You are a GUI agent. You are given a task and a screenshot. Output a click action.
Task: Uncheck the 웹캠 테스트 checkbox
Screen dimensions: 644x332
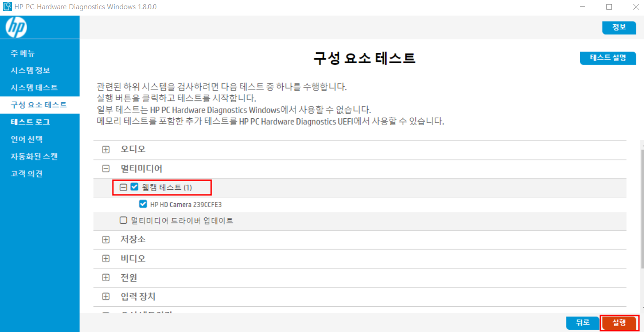coord(134,187)
